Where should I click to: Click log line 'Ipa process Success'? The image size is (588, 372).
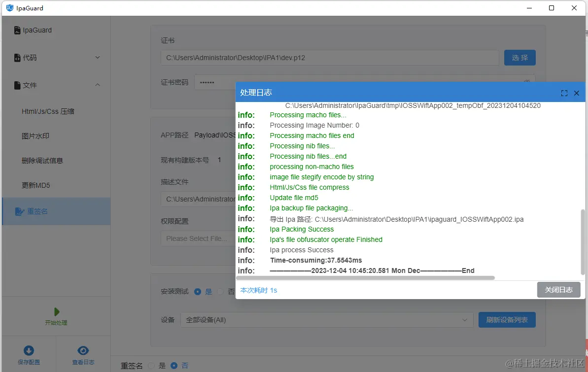pos(302,250)
